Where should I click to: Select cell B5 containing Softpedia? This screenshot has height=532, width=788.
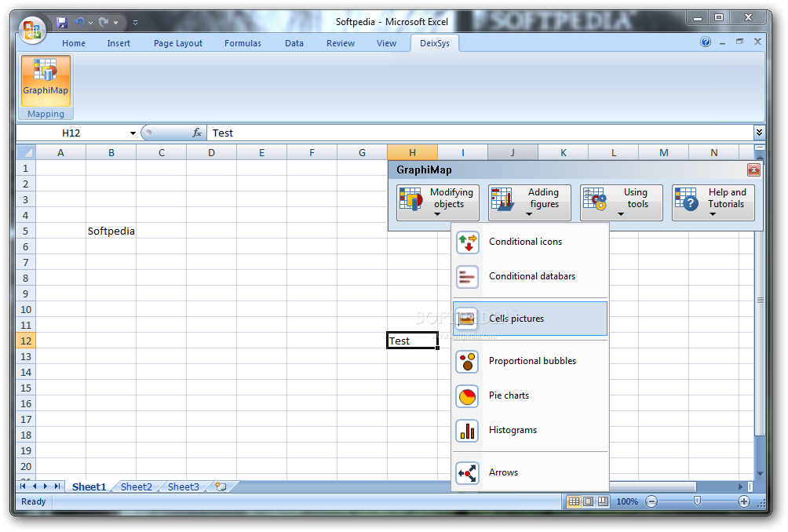(111, 231)
